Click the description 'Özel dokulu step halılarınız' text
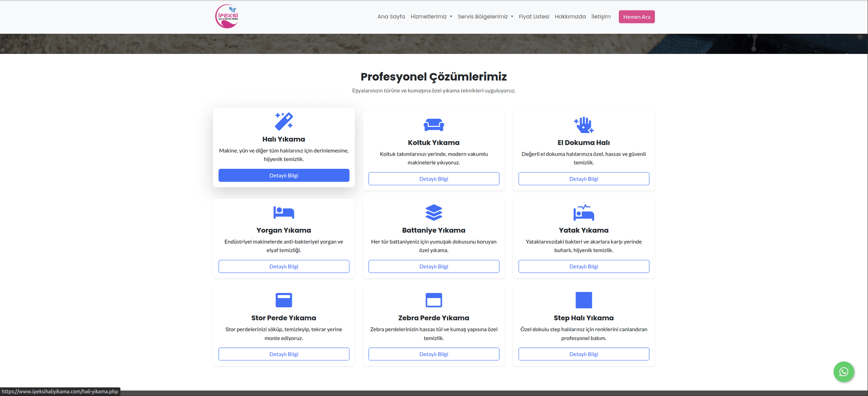 point(584,334)
